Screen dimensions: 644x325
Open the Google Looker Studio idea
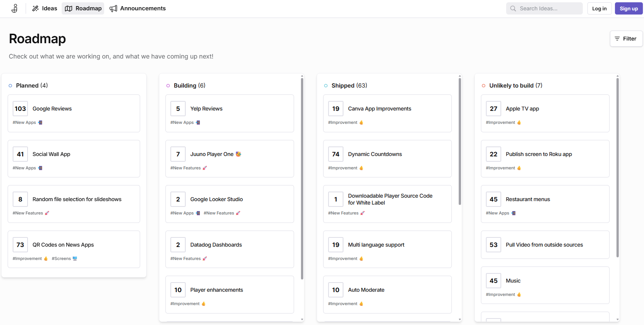click(217, 199)
